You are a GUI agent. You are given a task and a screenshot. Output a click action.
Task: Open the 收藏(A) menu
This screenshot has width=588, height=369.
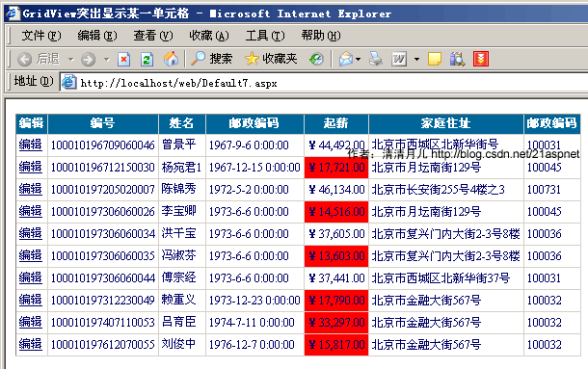click(209, 36)
